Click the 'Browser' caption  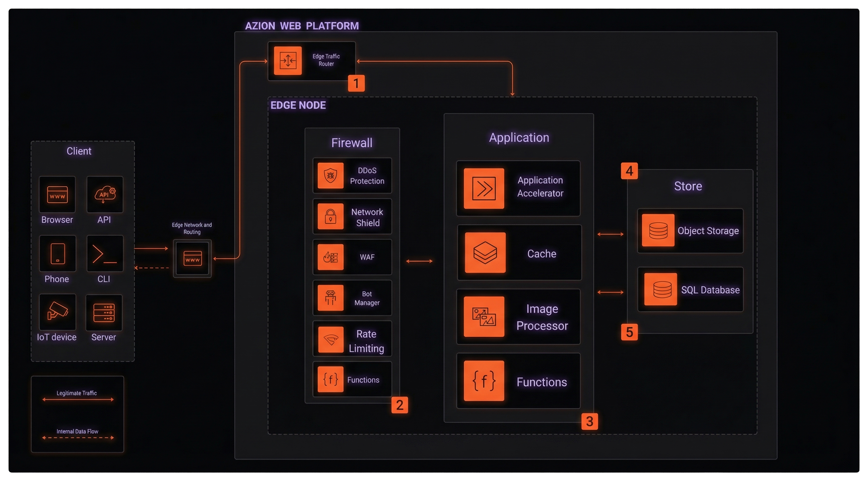point(57,220)
